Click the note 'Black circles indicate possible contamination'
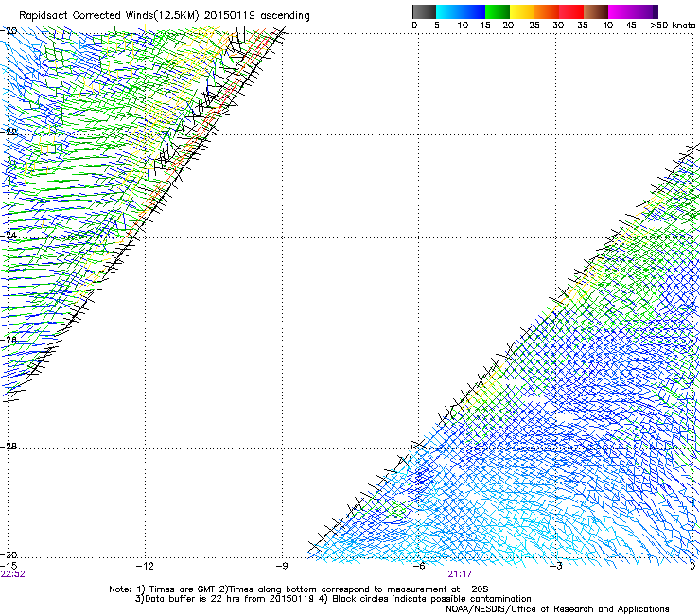The image size is (700, 615). [x=431, y=599]
